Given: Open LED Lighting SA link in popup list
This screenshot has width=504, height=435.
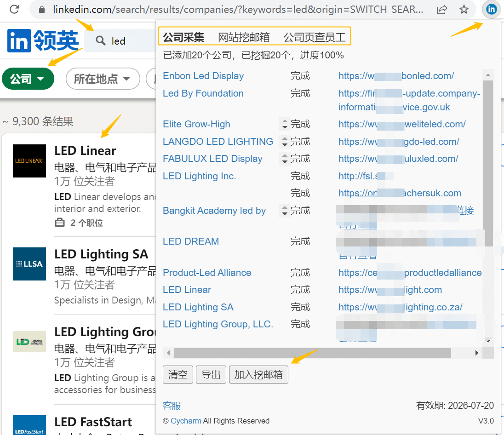Looking at the screenshot, I should pyautogui.click(x=198, y=307).
